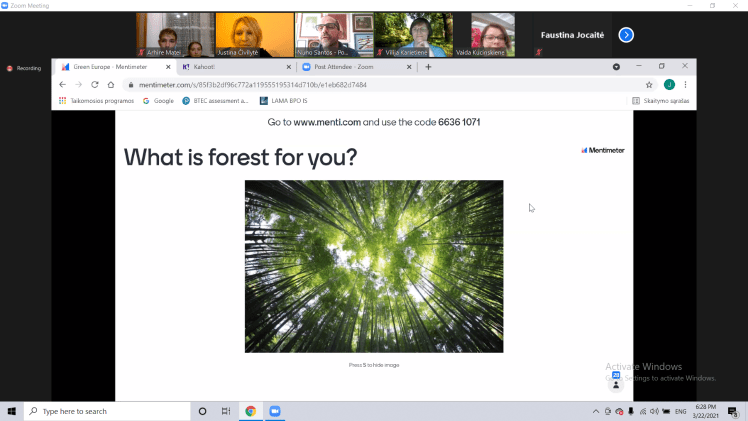Click the forest image on the slide
The width and height of the screenshot is (748, 421).
[x=373, y=266]
